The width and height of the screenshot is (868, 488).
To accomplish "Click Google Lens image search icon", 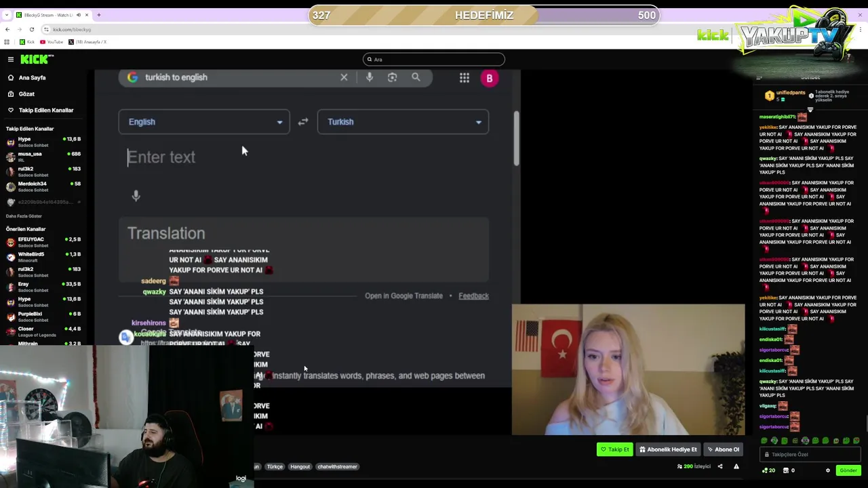I will 392,78.
